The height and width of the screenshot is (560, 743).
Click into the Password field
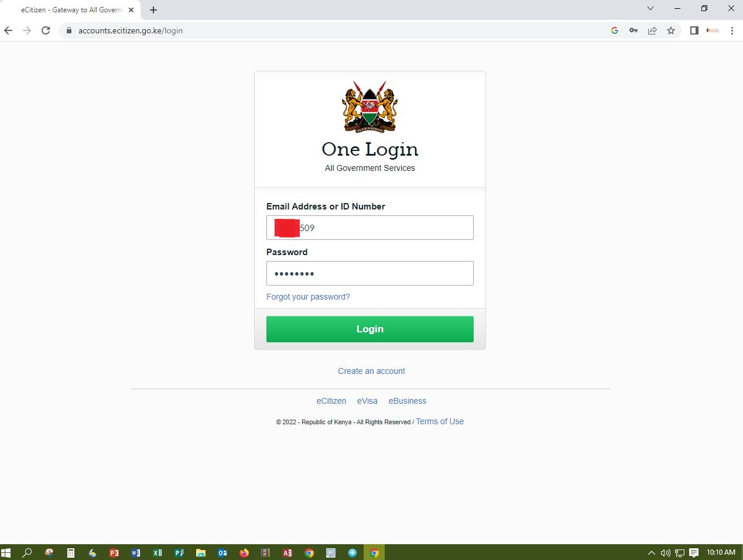(x=370, y=273)
